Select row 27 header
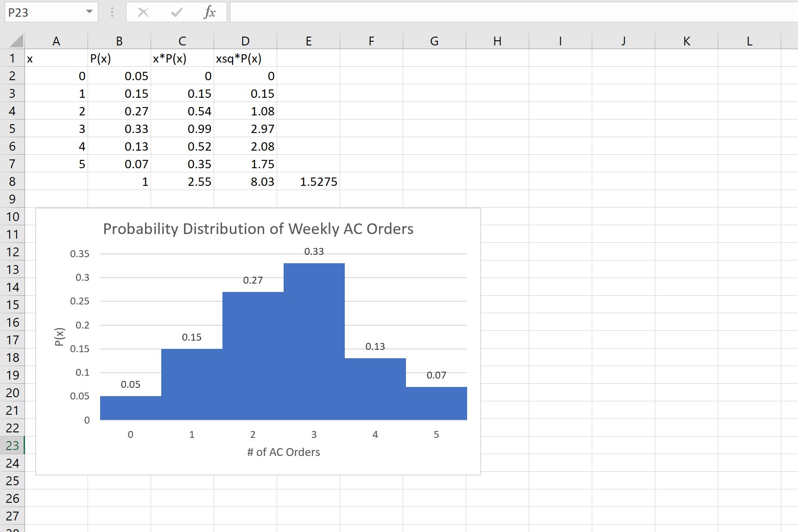The height and width of the screenshot is (532, 798). click(x=12, y=516)
